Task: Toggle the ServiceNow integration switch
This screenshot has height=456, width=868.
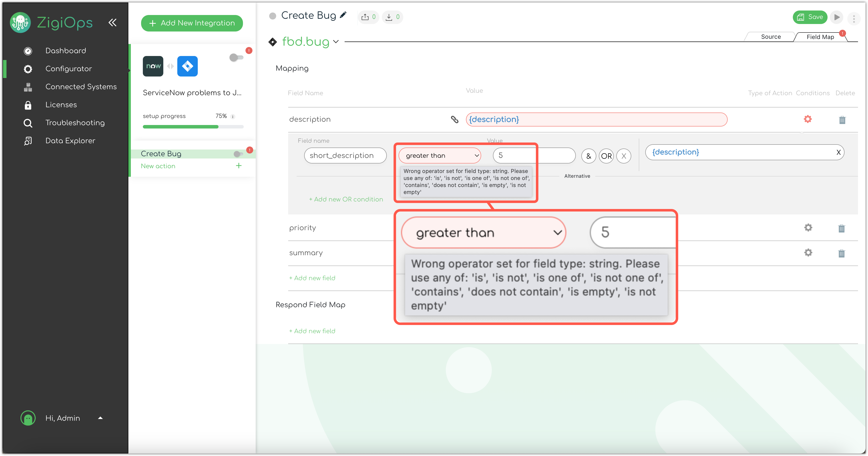Action: point(236,57)
